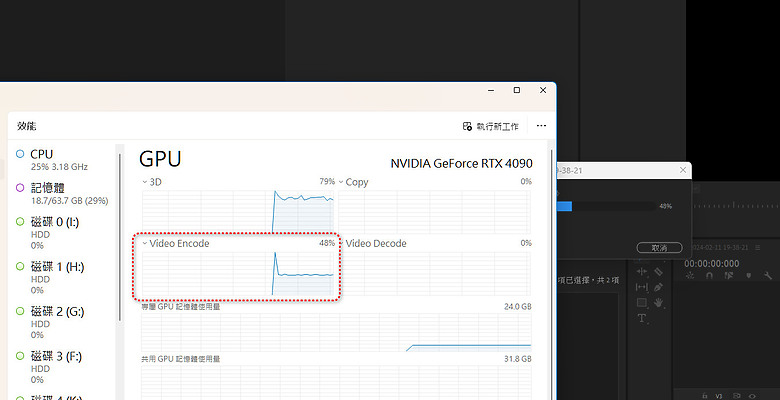Toggle V3 track output eye icon

(x=752, y=396)
